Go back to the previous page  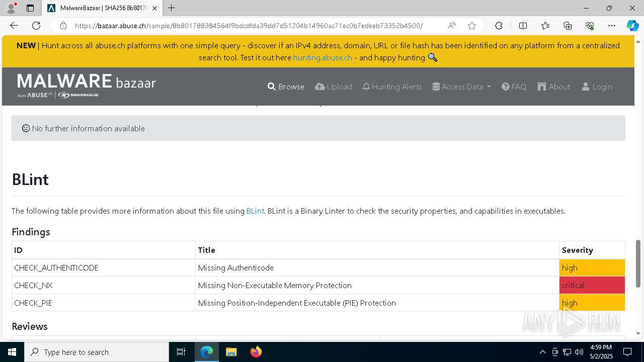point(14,26)
